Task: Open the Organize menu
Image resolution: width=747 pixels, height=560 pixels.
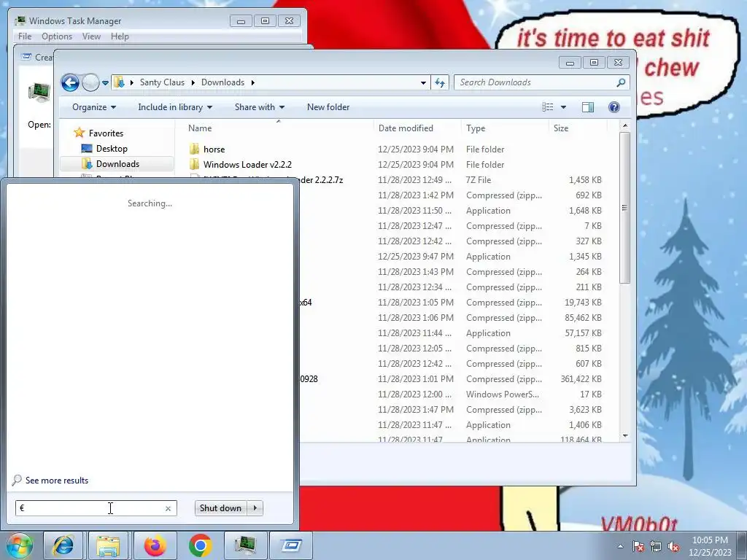Action: (x=94, y=107)
